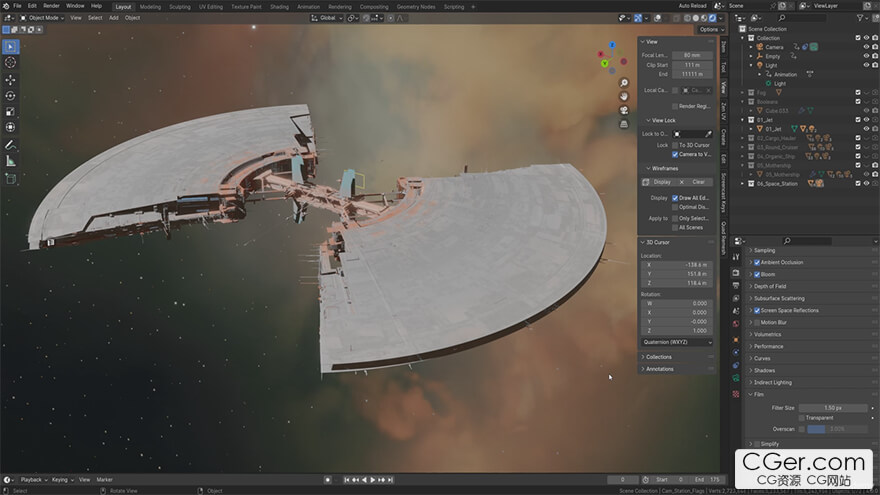
Task: Open Quaternion (WXYZ) rotation mode dropdown
Action: [677, 342]
